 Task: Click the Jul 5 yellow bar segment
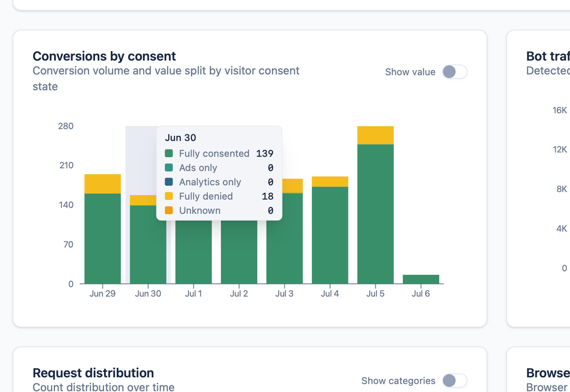point(375,135)
